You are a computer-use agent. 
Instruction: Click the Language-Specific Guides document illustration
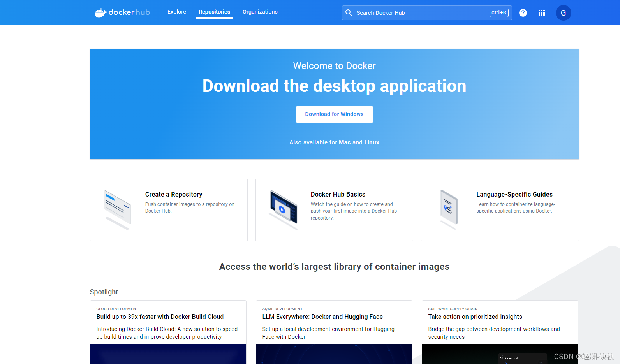449,209
